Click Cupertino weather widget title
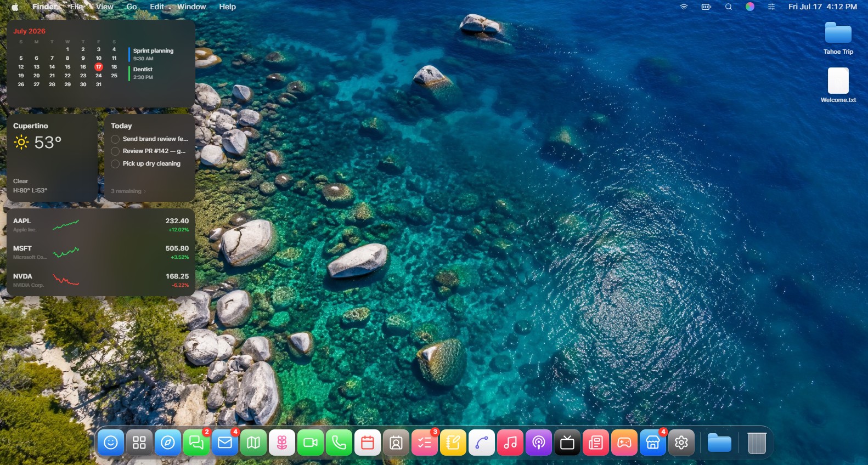 click(31, 126)
